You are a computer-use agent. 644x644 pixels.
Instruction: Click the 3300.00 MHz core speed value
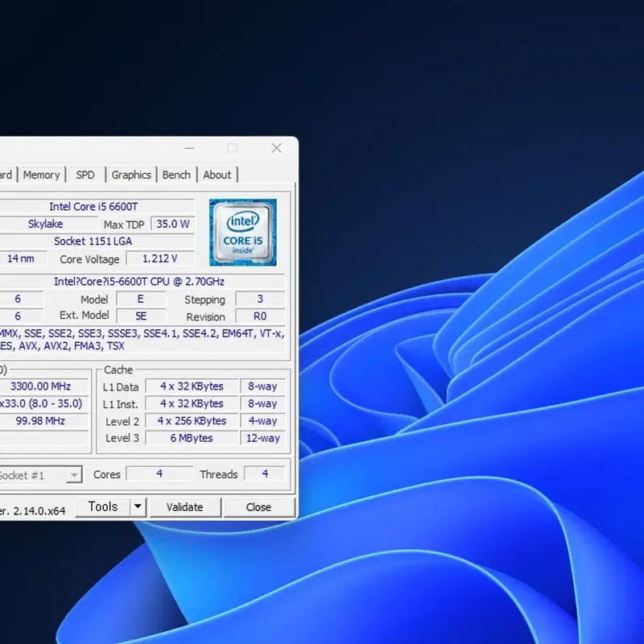(43, 386)
